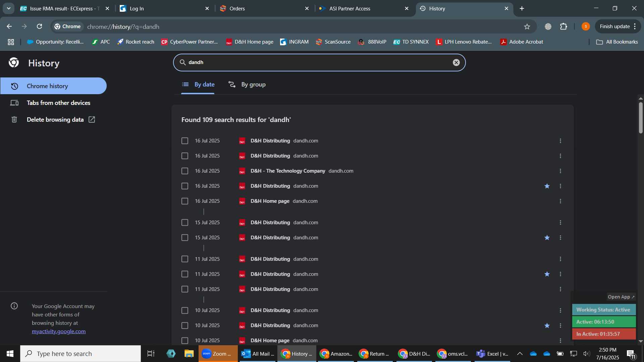The height and width of the screenshot is (362, 644).
Task: Open Teams Excel window on the taskbar
Action: pyautogui.click(x=492, y=354)
